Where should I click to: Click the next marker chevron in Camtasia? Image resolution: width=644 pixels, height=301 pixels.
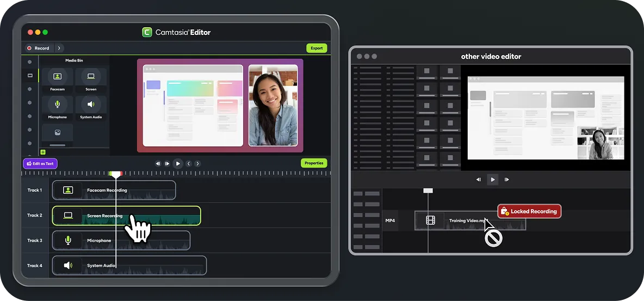[x=197, y=163]
